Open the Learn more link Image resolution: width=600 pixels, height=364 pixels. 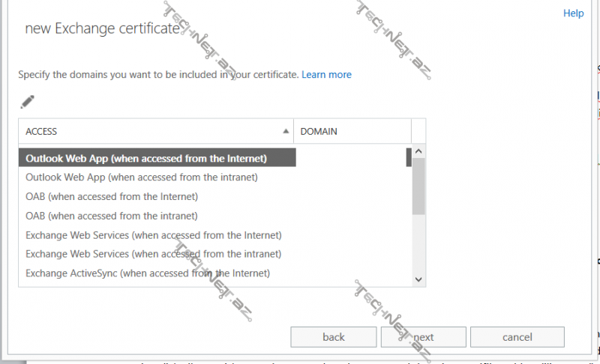tap(326, 75)
